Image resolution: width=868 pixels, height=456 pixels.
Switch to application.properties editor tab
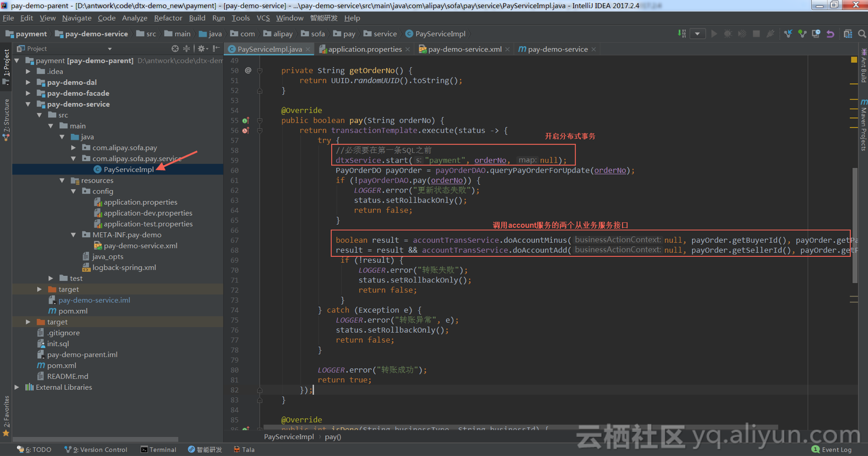pyautogui.click(x=365, y=49)
